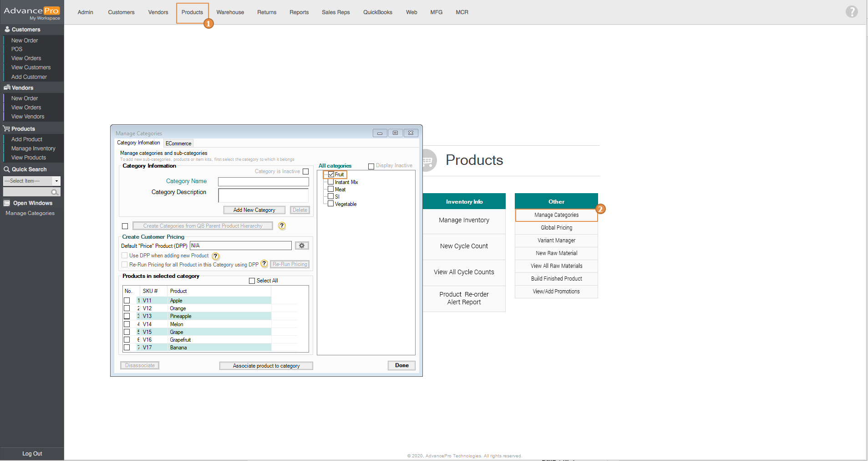
Task: Click help icon next to Re-Run Pricing button
Action: [264, 264]
